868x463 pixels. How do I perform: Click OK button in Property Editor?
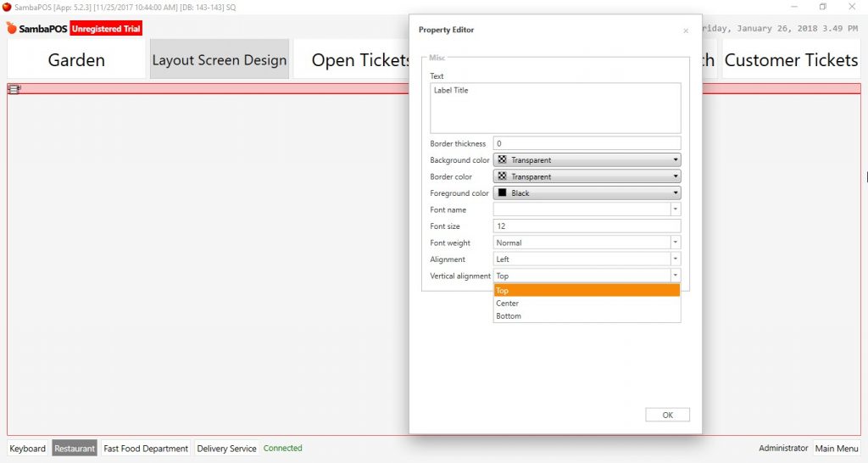pos(668,415)
